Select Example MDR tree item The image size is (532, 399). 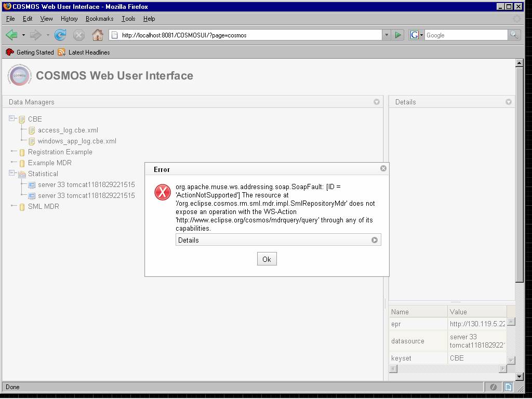click(x=49, y=163)
